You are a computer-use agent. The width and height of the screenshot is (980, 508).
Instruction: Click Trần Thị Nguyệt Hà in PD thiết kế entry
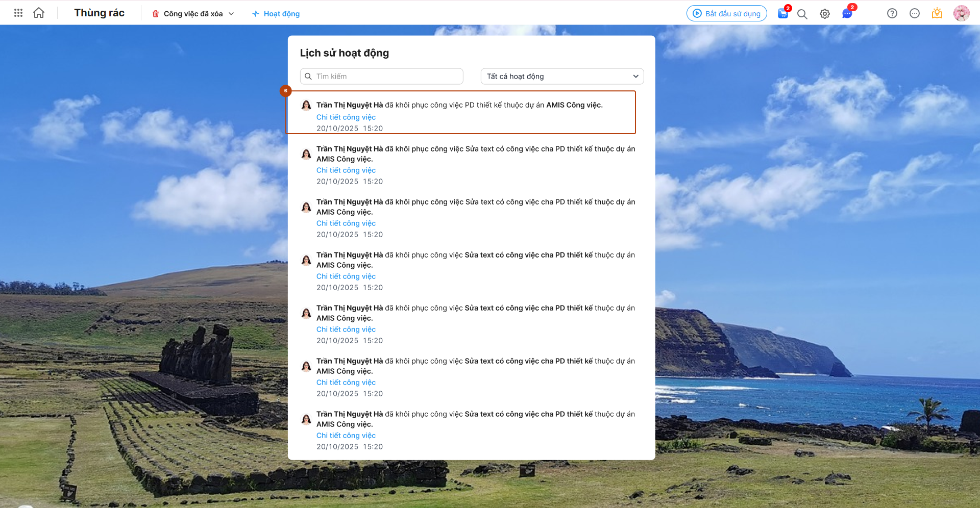click(x=350, y=105)
